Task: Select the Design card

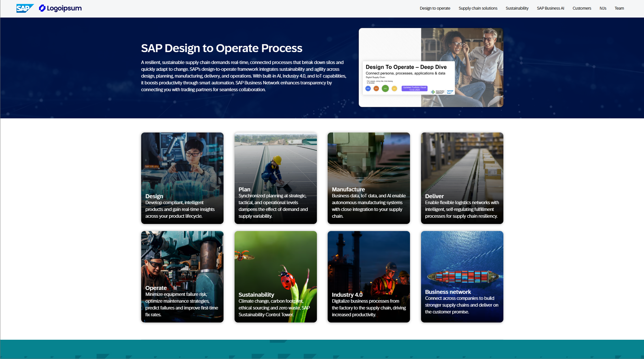Action: [x=182, y=178]
